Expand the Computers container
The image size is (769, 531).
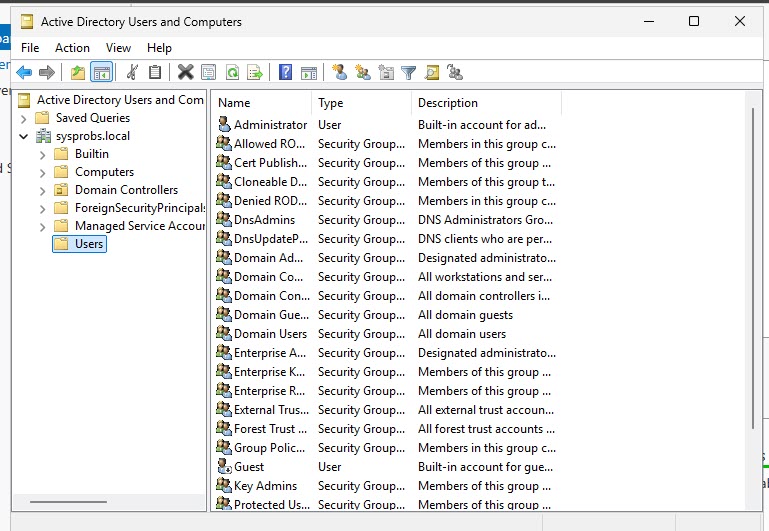(43, 173)
